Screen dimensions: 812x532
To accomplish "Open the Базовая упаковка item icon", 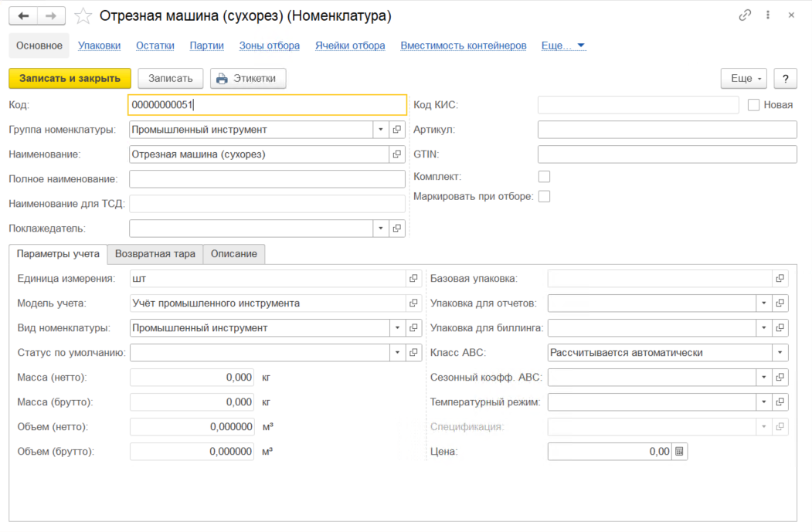I will pyautogui.click(x=780, y=279).
